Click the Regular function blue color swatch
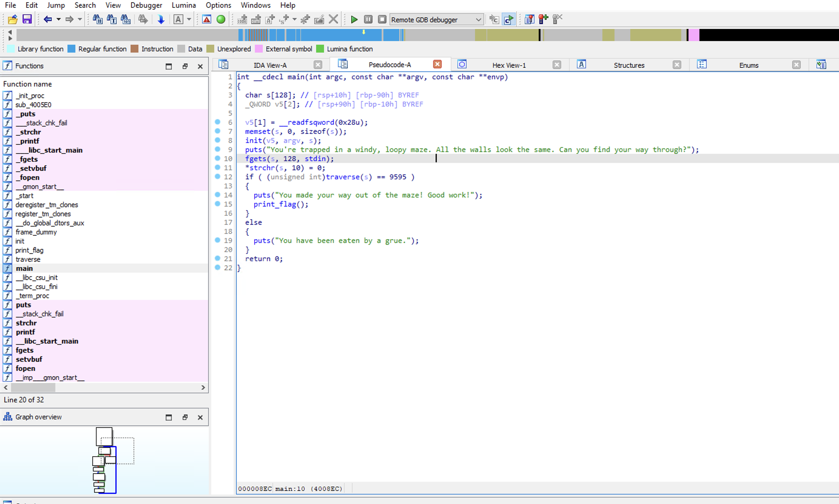 (x=71, y=49)
